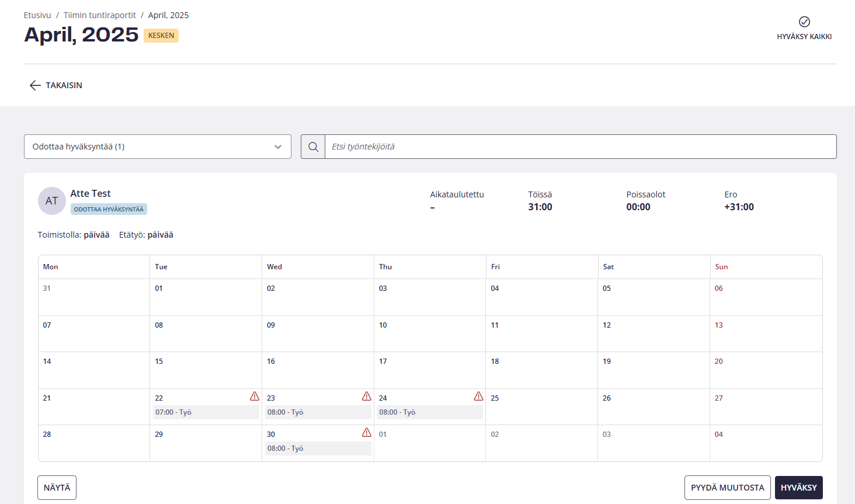
Task: Open the 08:00 - Työ entry on April 23
Action: 318,412
